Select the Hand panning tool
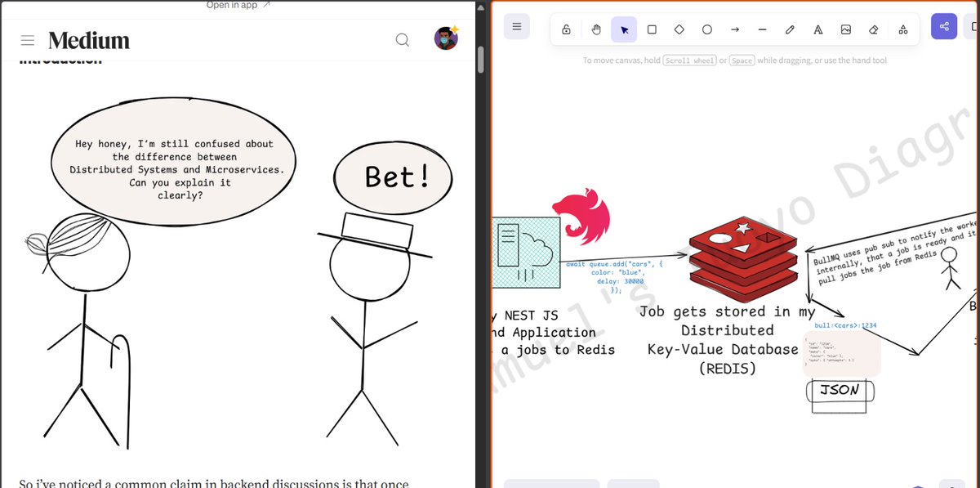This screenshot has width=980, height=488. coord(596,29)
